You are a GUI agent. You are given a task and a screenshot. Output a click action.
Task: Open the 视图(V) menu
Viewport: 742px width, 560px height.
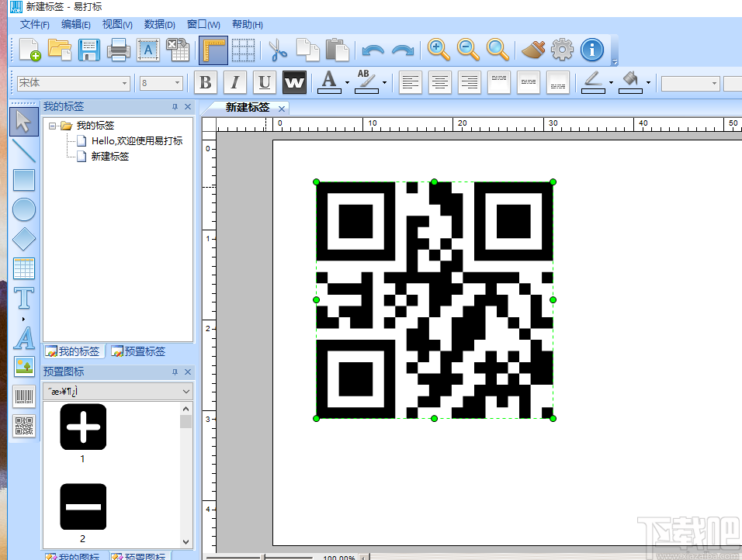(117, 25)
